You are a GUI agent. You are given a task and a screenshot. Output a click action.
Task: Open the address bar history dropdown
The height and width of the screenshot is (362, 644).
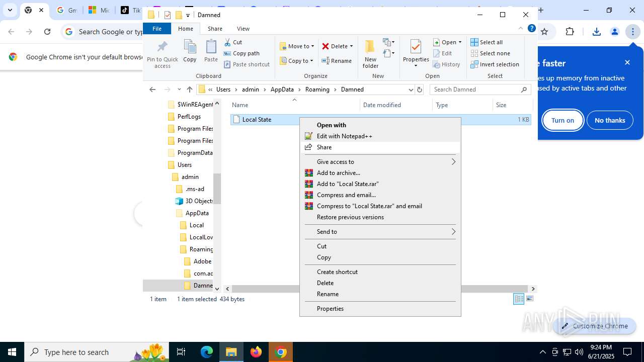tap(411, 89)
